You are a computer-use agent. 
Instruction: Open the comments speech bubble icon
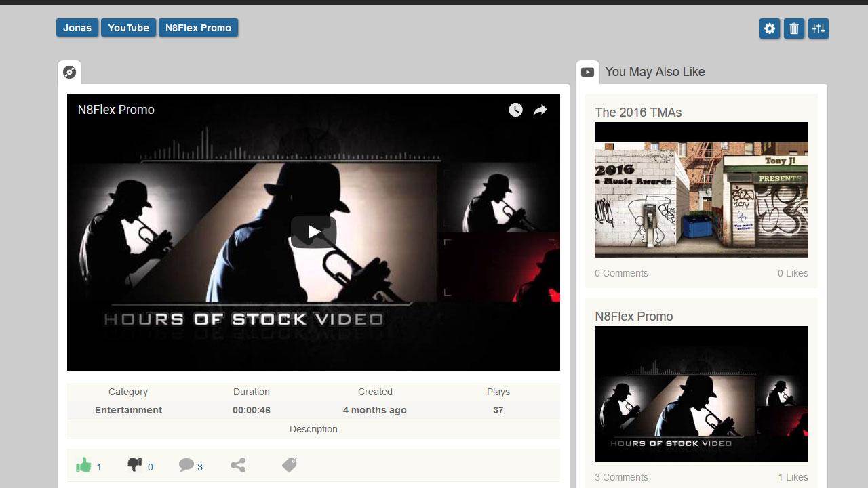coord(186,465)
